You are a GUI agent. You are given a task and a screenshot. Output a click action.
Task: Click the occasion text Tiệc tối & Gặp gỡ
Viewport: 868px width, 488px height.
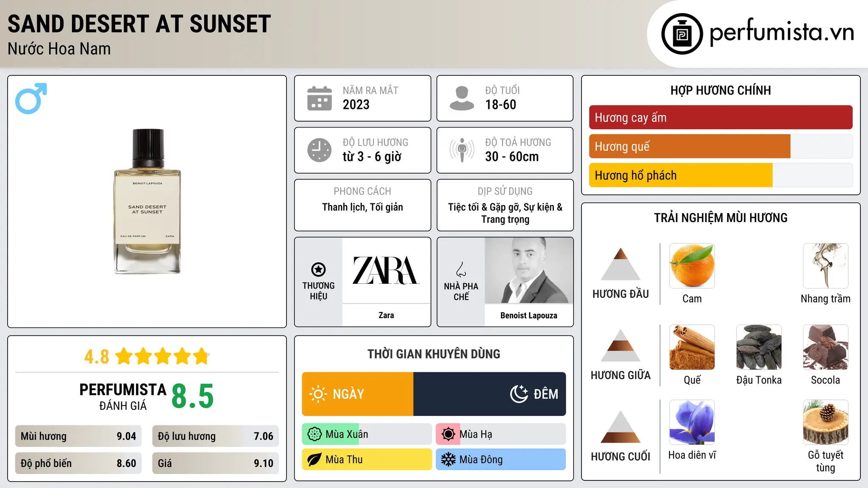(485, 207)
